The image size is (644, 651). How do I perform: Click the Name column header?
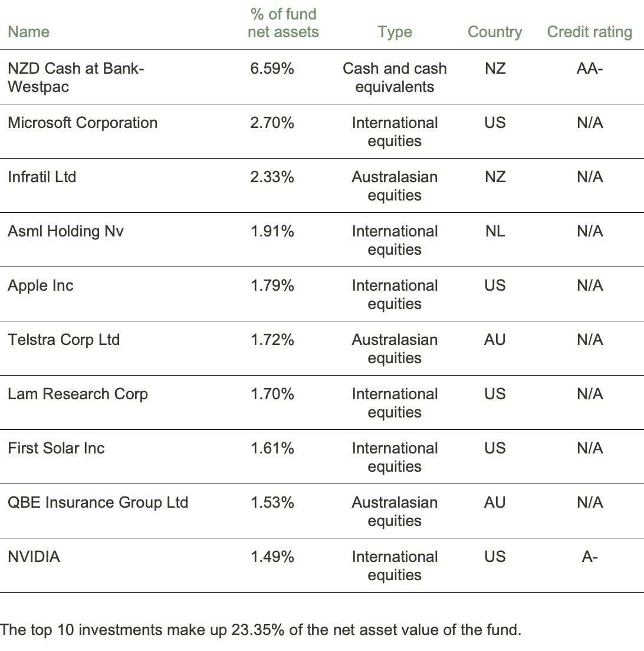tap(28, 32)
